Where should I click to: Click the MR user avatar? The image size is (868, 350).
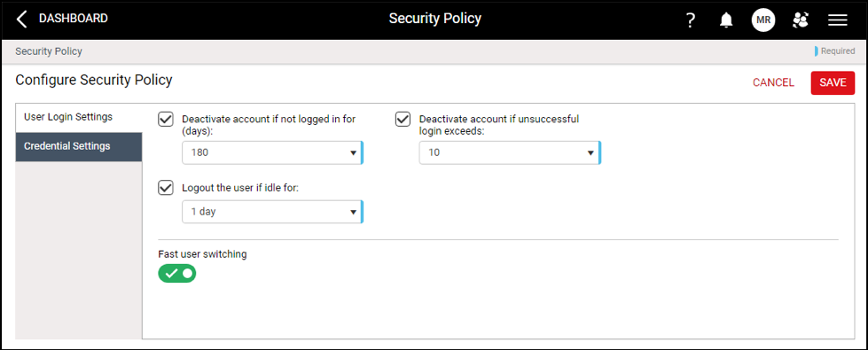pos(763,19)
